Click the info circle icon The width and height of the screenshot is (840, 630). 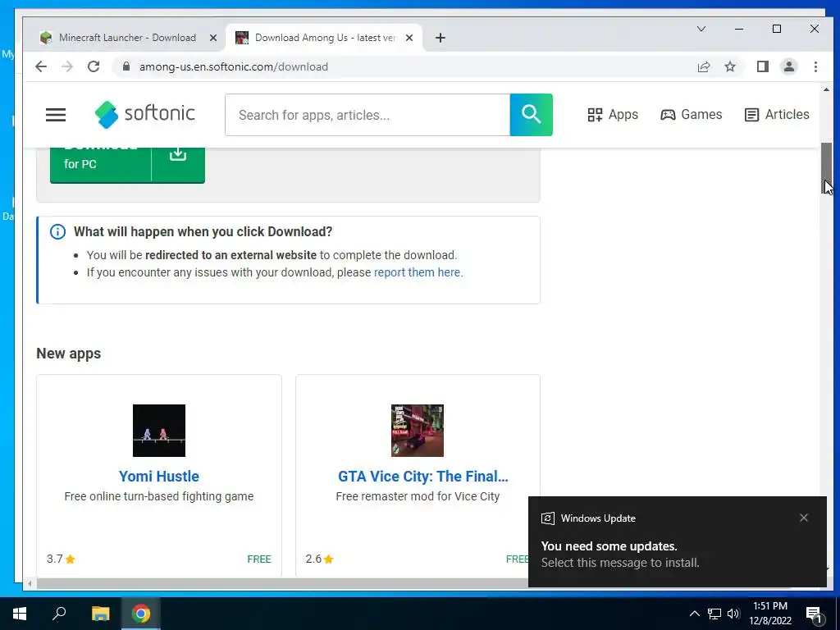(58, 231)
